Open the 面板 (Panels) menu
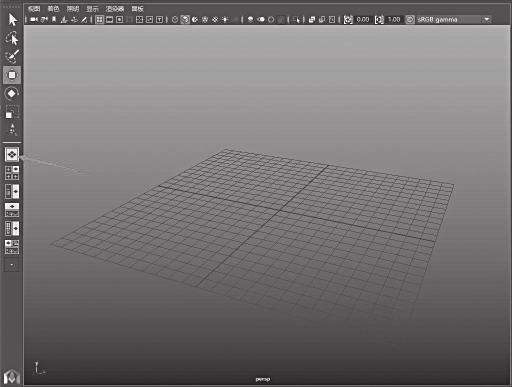Image resolution: width=512 pixels, height=387 pixels. [x=137, y=9]
